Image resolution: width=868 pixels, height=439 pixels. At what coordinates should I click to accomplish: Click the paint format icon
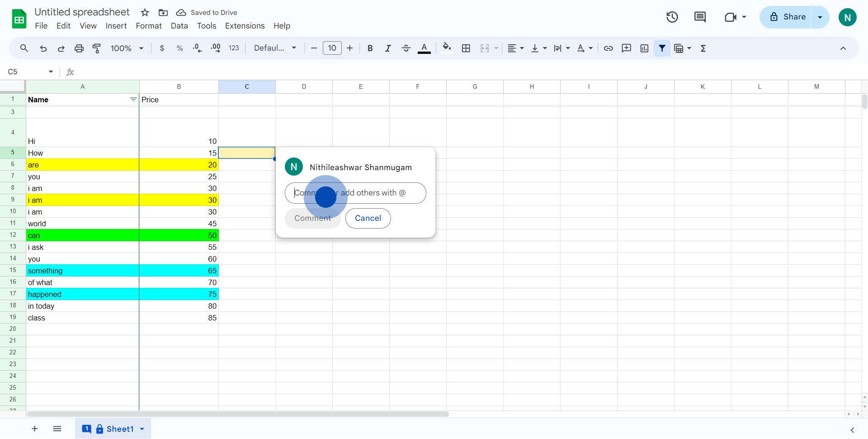pyautogui.click(x=97, y=48)
